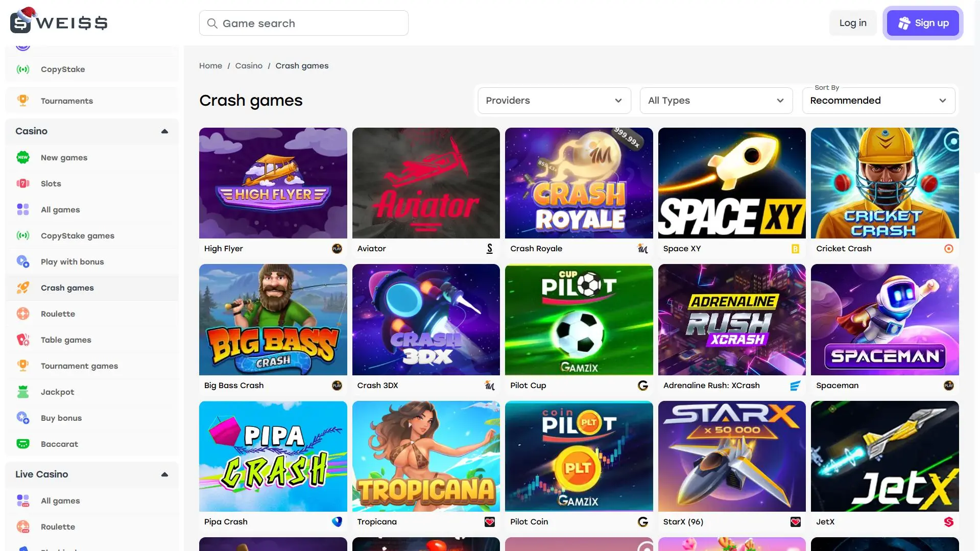Click the Baccarat icon in sidebar
Viewport: 980px width, 551px height.
23,444
